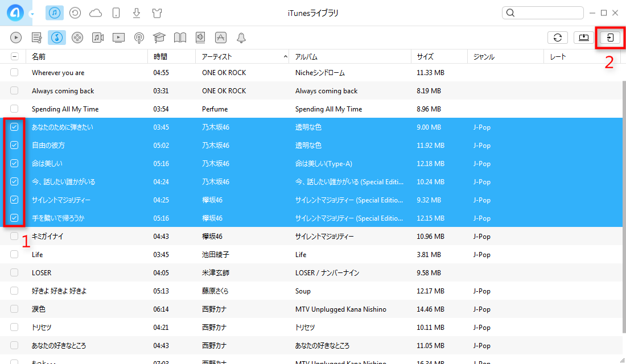626x364 pixels.
Task: Open the playlists category icon
Action: click(x=37, y=38)
